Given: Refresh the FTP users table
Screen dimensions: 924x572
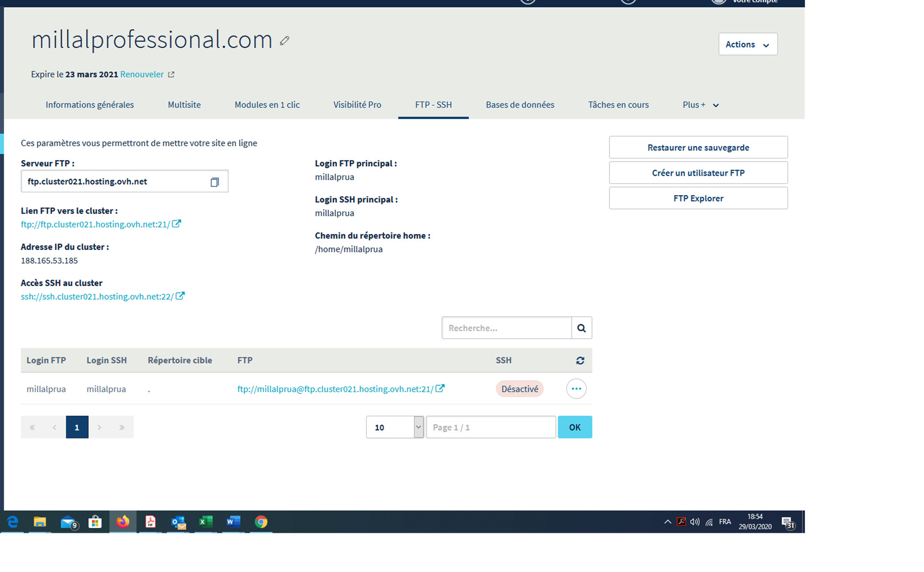Looking at the screenshot, I should (x=580, y=360).
